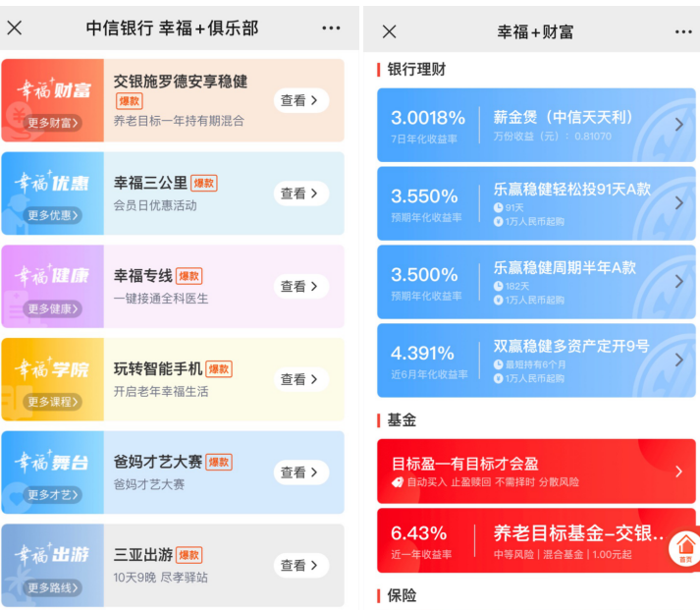Open 更多优惠 under 幸福优惠

[53, 216]
